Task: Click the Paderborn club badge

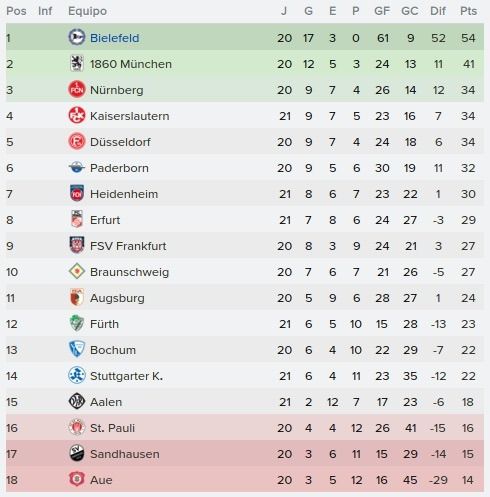Action: click(x=77, y=167)
